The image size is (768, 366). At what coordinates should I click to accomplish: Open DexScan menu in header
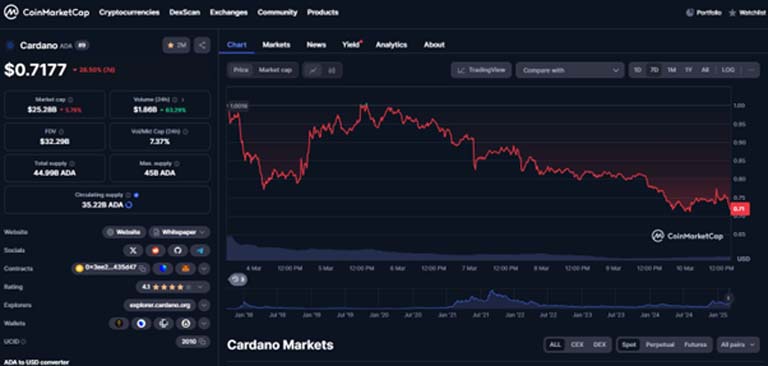[185, 13]
